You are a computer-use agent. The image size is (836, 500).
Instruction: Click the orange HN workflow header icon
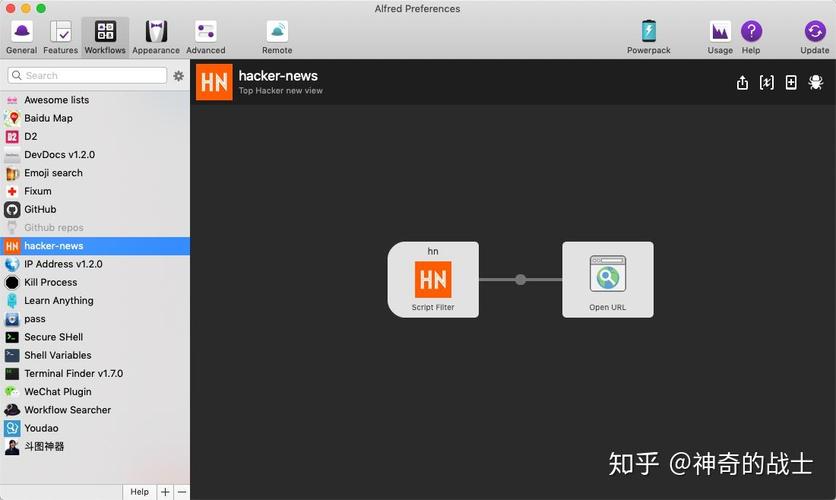coord(214,82)
